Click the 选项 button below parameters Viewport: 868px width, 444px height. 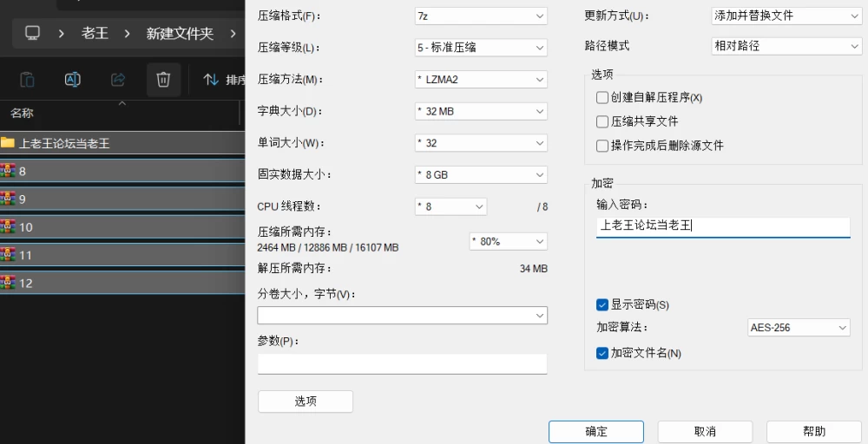(306, 402)
